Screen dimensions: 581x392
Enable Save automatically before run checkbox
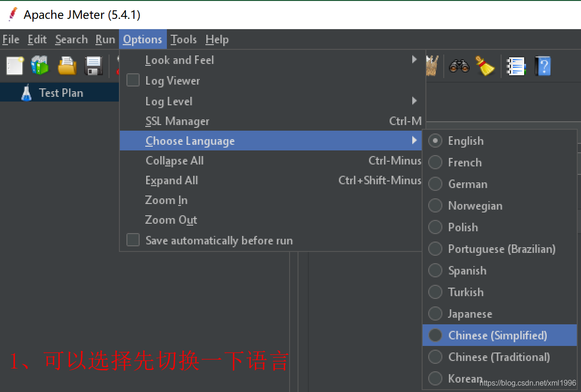[133, 240]
